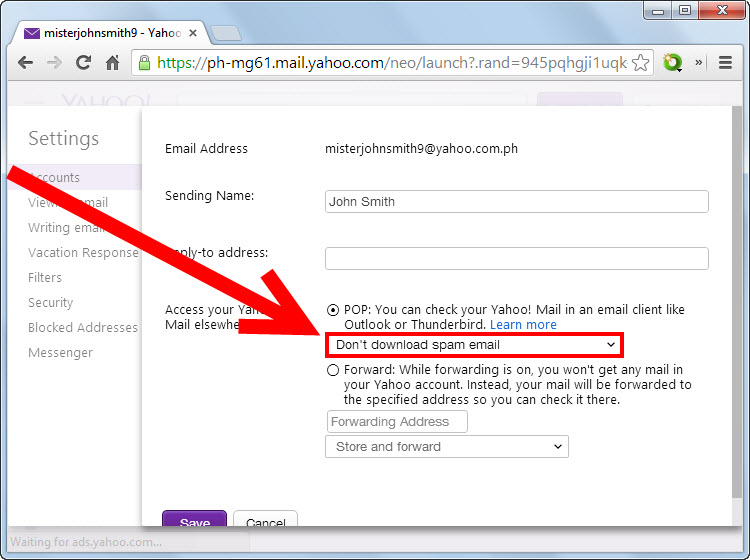Select the Forward mail radio button
The height and width of the screenshot is (560, 750).
coord(333,370)
